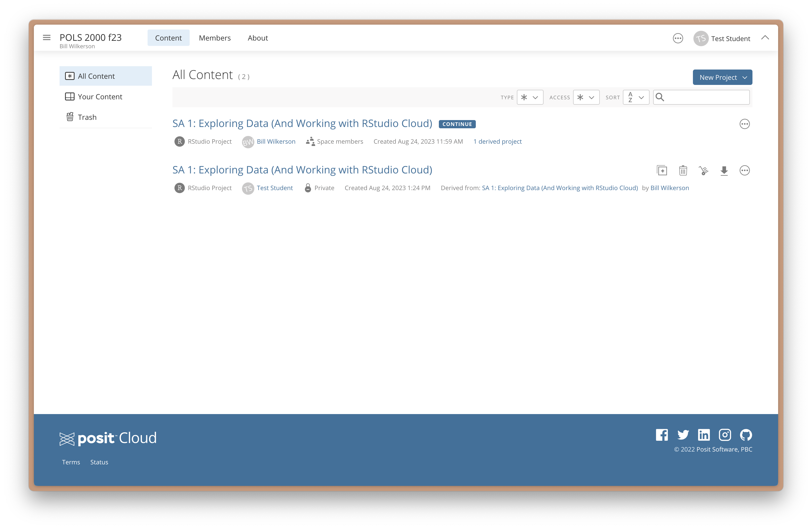
Task: Click the content search field
Action: [701, 97]
